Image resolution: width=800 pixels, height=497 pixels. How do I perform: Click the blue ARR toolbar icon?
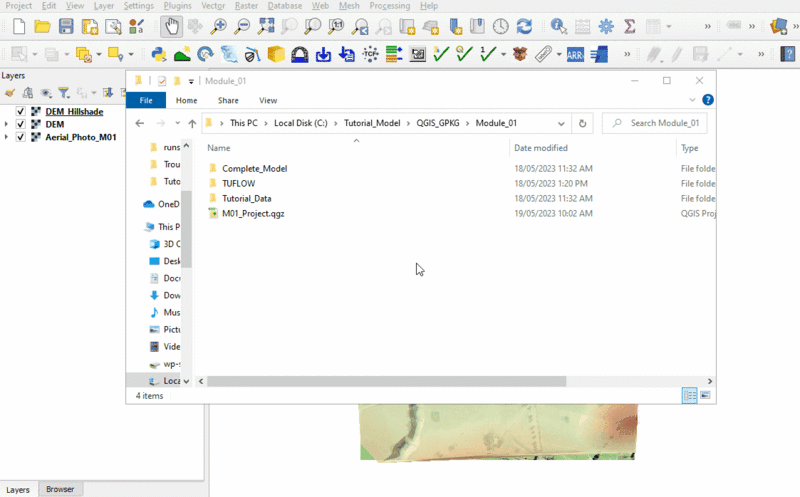(x=575, y=54)
